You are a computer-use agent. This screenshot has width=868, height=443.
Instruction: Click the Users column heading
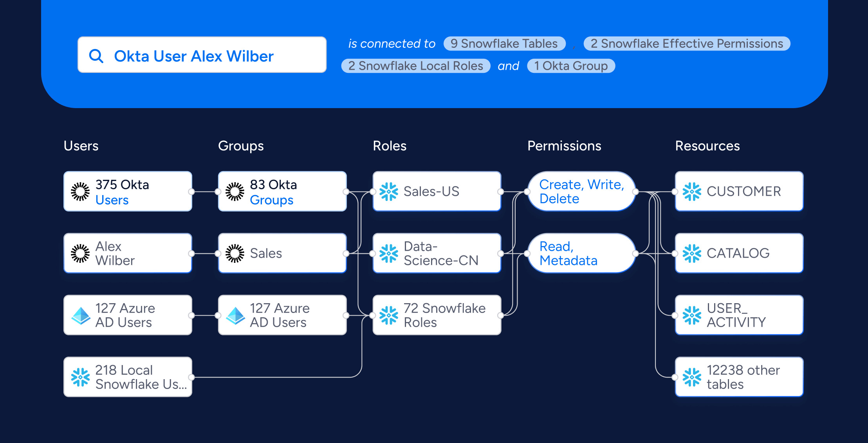81,146
